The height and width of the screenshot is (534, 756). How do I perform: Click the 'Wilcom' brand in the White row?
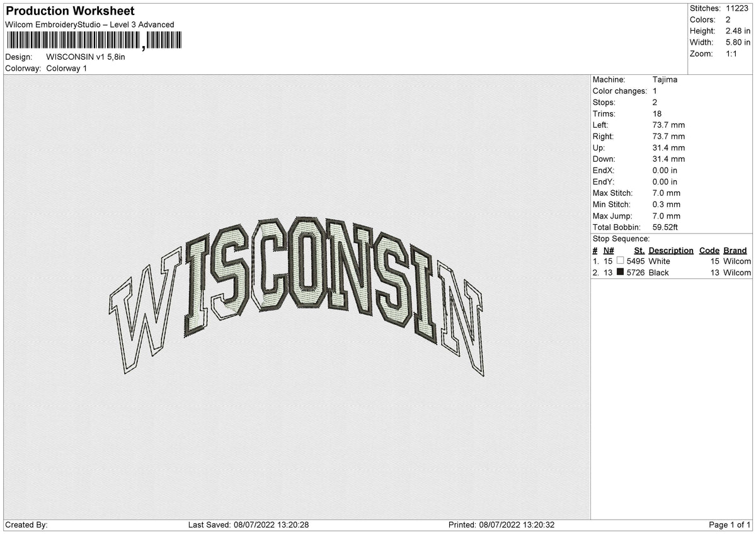coord(737,261)
